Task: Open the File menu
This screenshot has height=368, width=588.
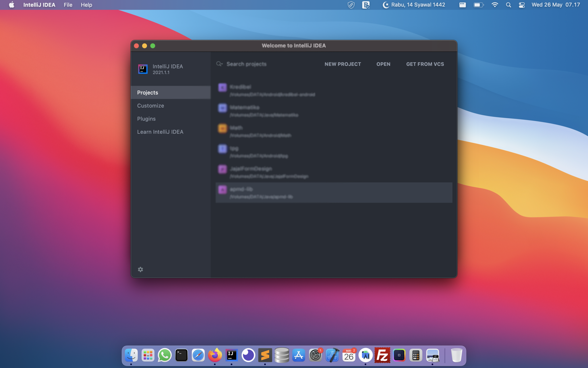Action: pos(68,5)
